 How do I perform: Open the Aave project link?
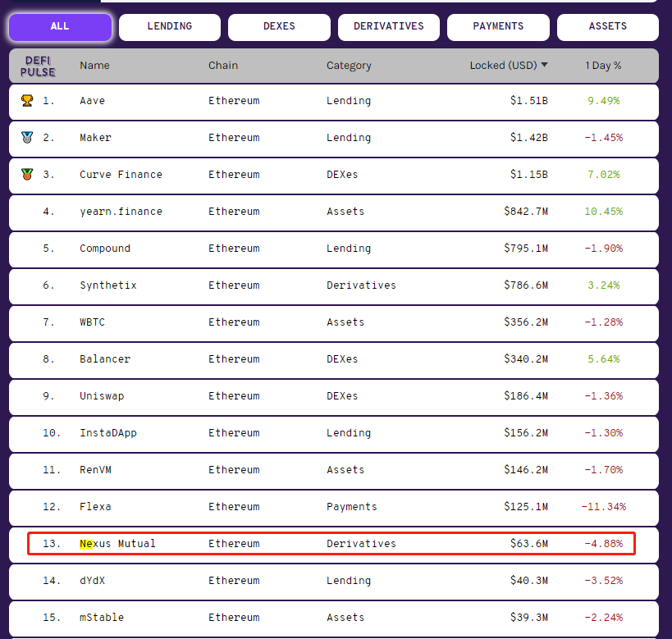pyautogui.click(x=92, y=101)
